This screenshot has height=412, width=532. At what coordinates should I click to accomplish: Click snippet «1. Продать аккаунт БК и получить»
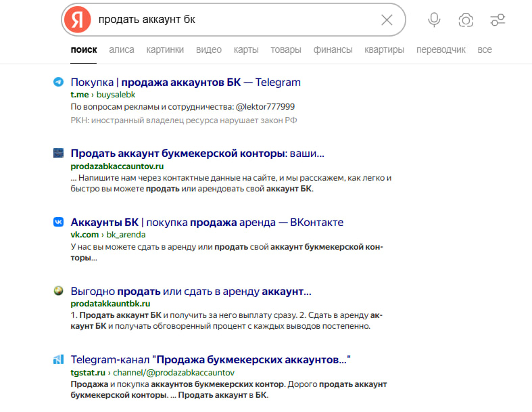226,321
